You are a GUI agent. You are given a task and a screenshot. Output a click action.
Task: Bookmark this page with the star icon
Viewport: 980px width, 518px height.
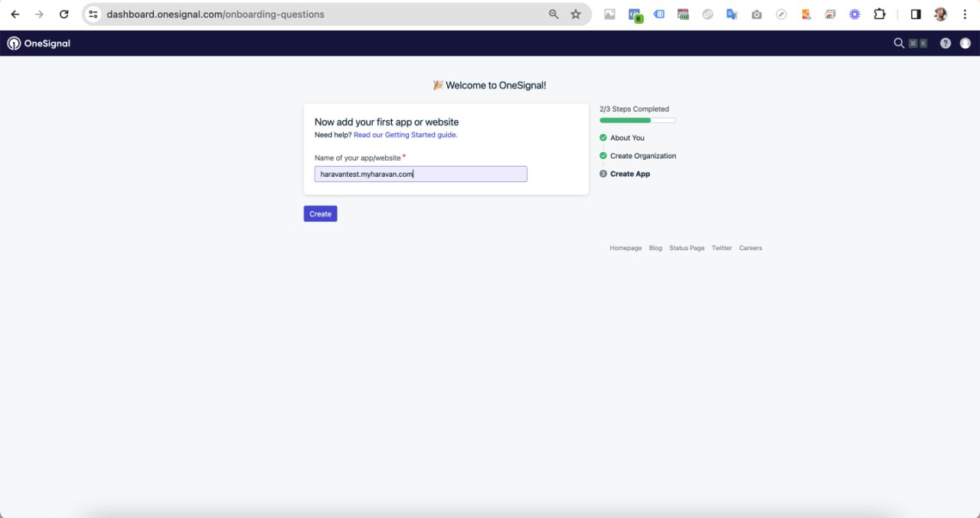click(x=576, y=14)
